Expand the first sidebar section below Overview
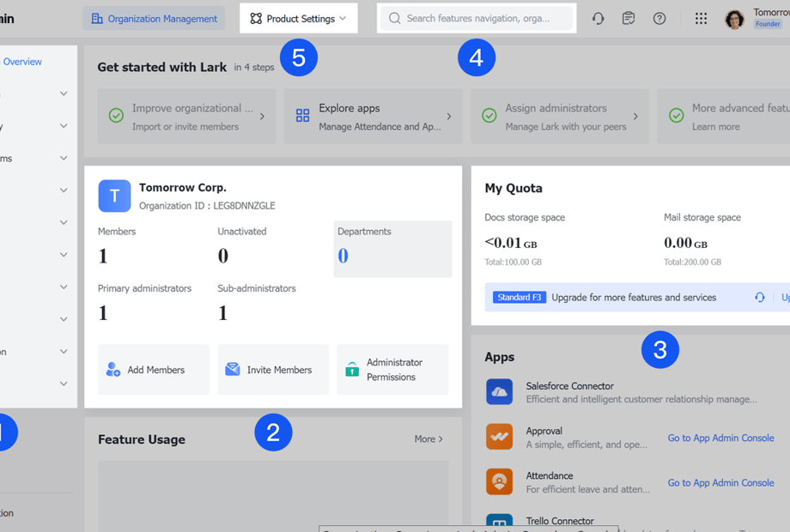 click(64, 94)
